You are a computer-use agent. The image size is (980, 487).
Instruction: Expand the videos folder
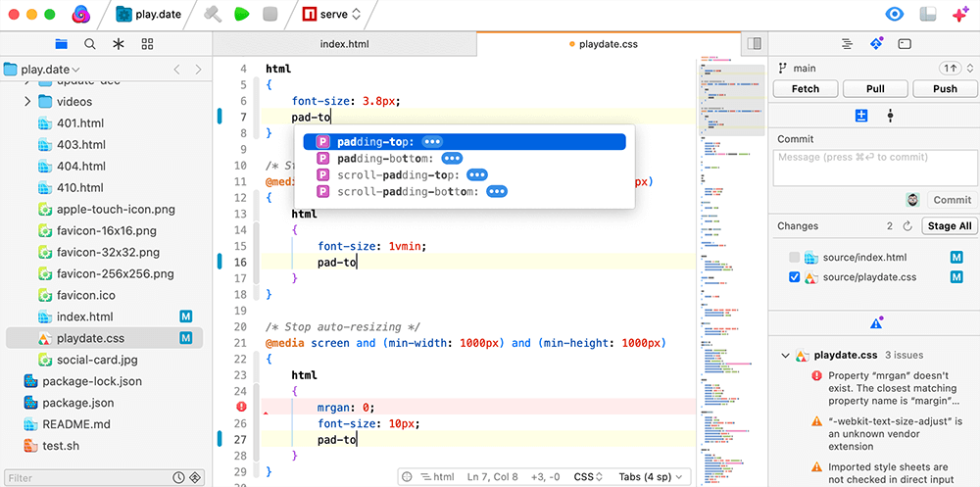(27, 101)
